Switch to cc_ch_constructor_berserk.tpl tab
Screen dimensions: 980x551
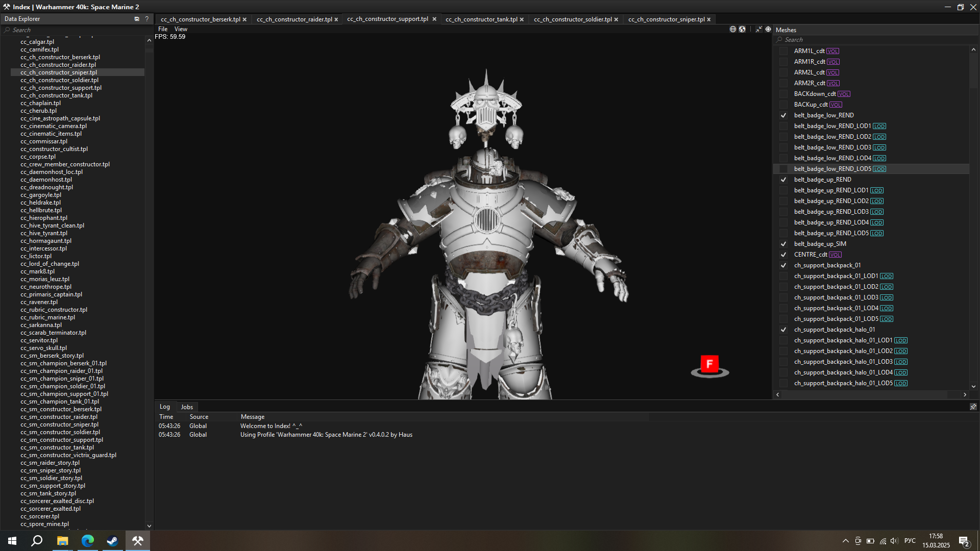(200, 19)
